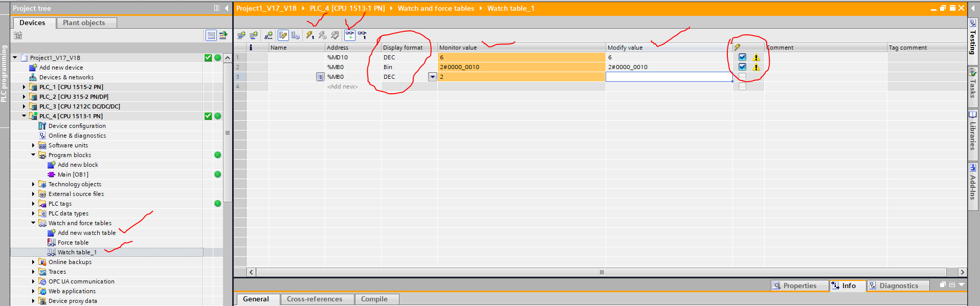The height and width of the screenshot is (306, 980).
Task: Open the Libraries side panel
Action: click(x=973, y=136)
